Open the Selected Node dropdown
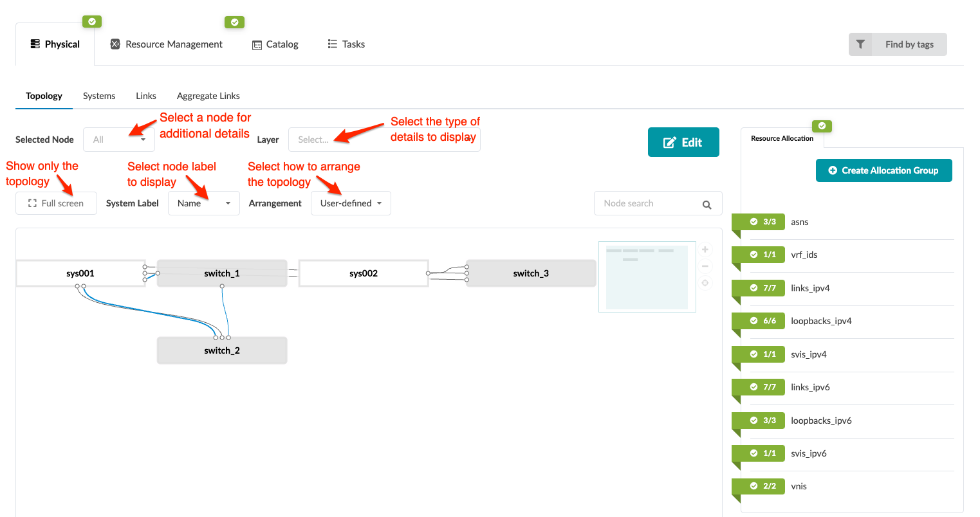 (119, 140)
